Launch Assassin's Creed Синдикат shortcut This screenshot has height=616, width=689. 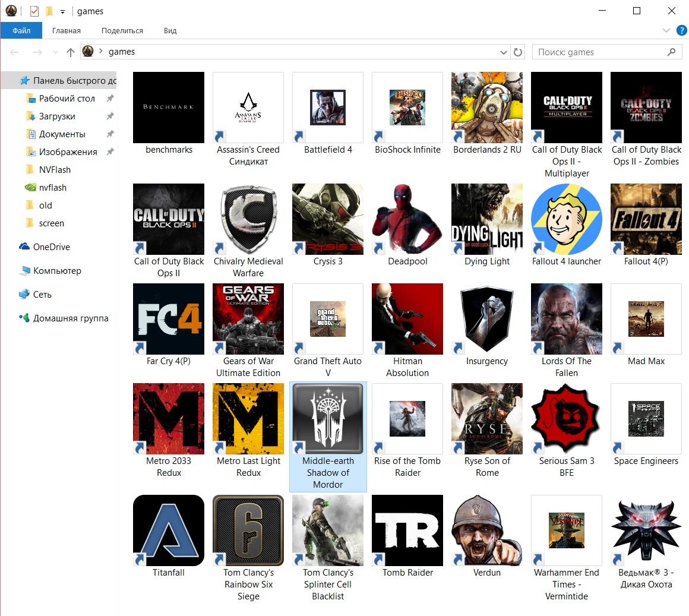pyautogui.click(x=248, y=108)
